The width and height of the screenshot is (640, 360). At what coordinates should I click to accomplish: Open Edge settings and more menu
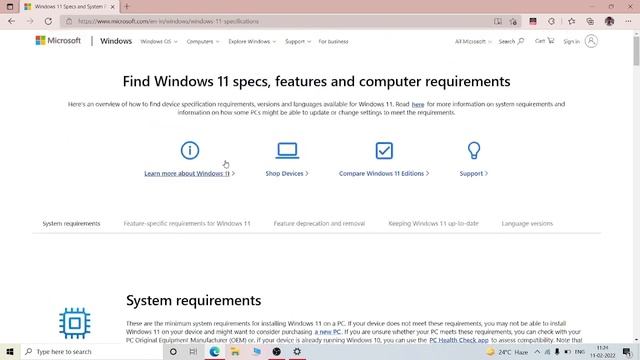point(628,21)
